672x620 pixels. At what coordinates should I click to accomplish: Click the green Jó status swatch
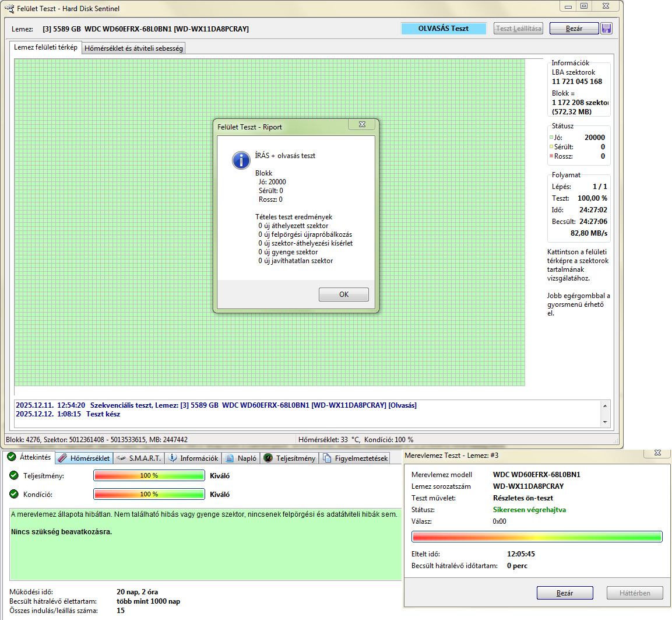(x=551, y=137)
